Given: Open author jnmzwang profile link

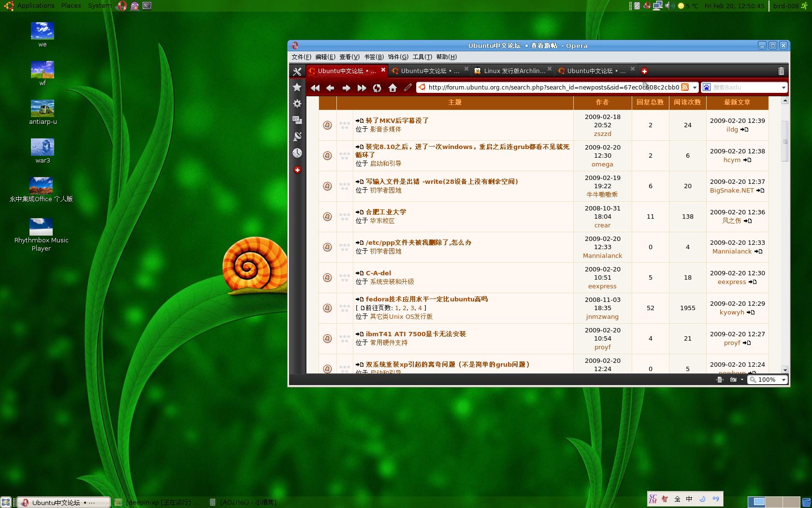Looking at the screenshot, I should click(602, 316).
